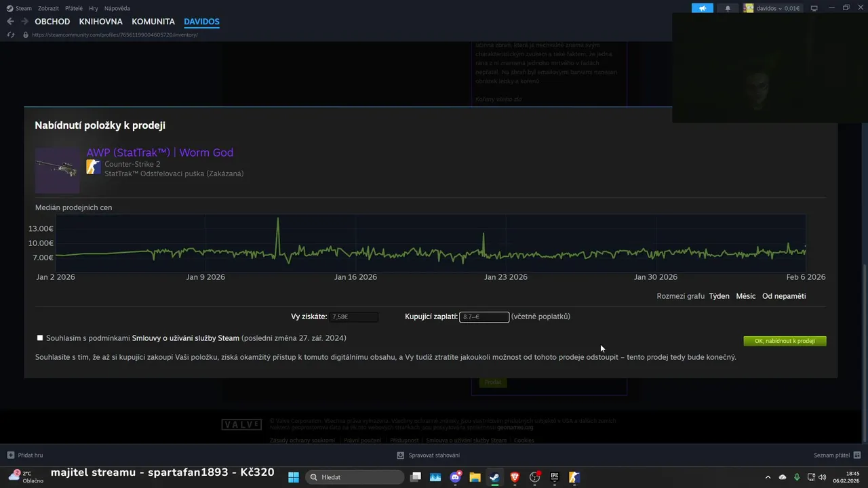
Task: Click the AWP Worm God item thumbnail
Action: click(58, 171)
